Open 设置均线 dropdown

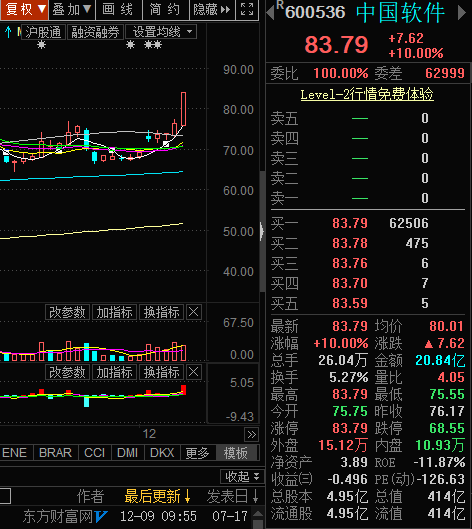[161, 32]
